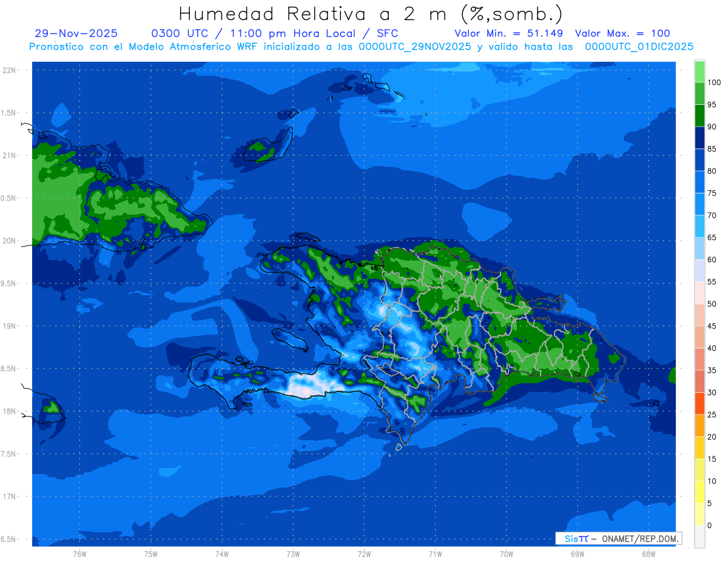Viewport: 728px width, 562px height.
Task: Click the '22N' latitude label
Action: (10, 70)
